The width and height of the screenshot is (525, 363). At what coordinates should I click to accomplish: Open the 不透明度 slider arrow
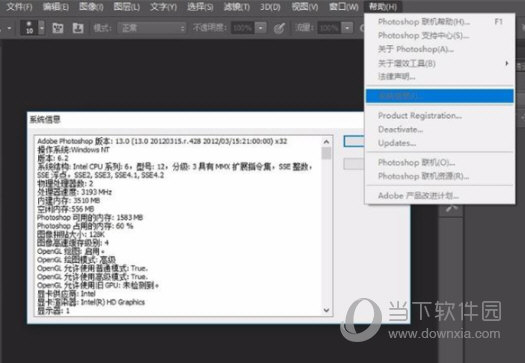(x=260, y=28)
